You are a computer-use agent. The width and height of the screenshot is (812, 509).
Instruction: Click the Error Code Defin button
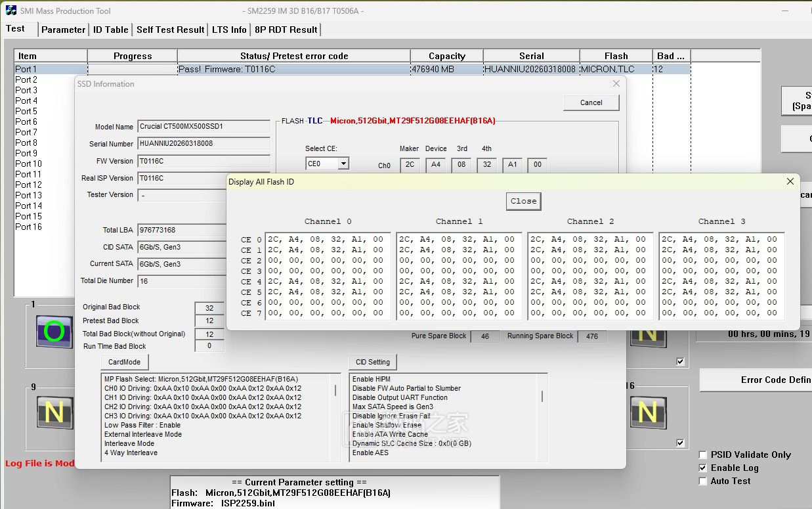(x=756, y=380)
